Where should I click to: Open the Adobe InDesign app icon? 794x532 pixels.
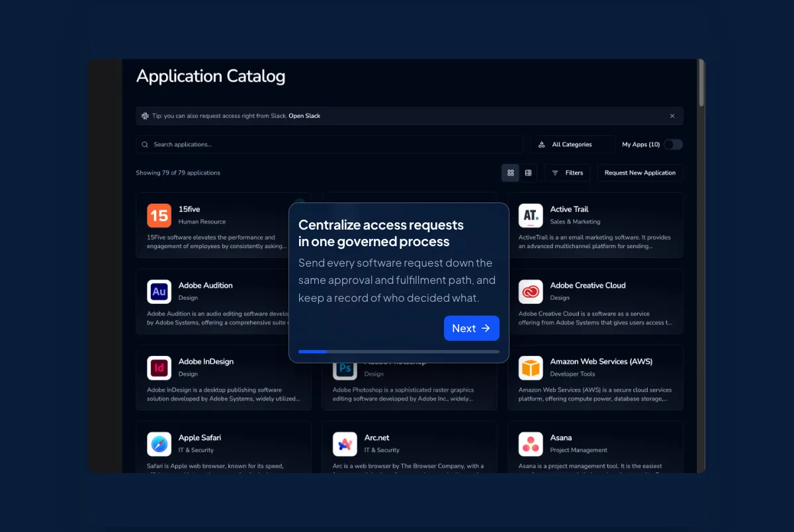[159, 367]
